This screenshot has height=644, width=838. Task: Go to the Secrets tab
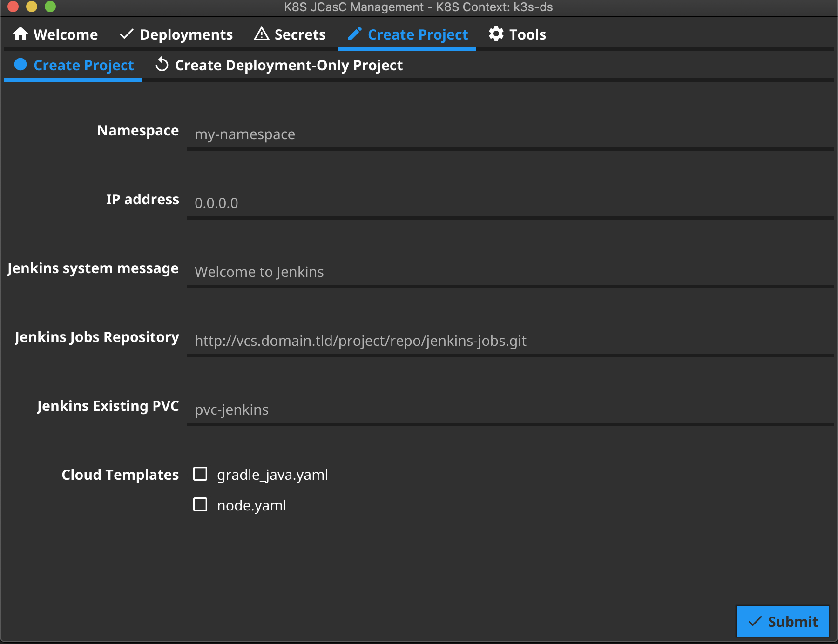tap(290, 34)
